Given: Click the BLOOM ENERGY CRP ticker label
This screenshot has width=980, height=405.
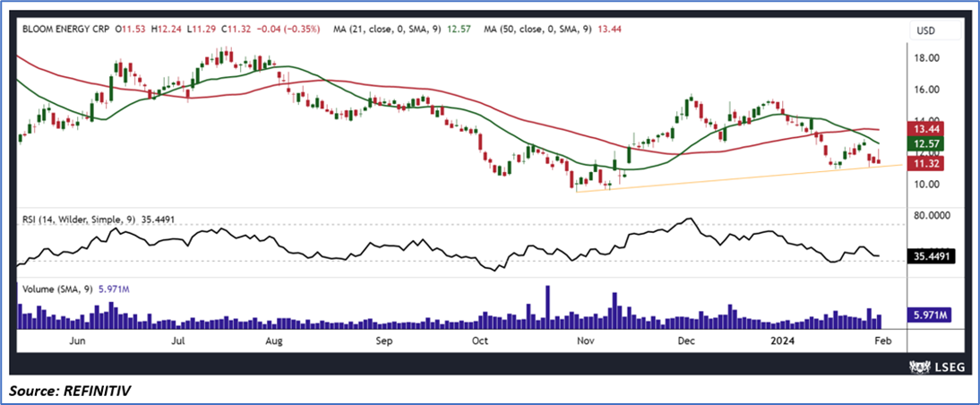Looking at the screenshot, I should [66, 29].
